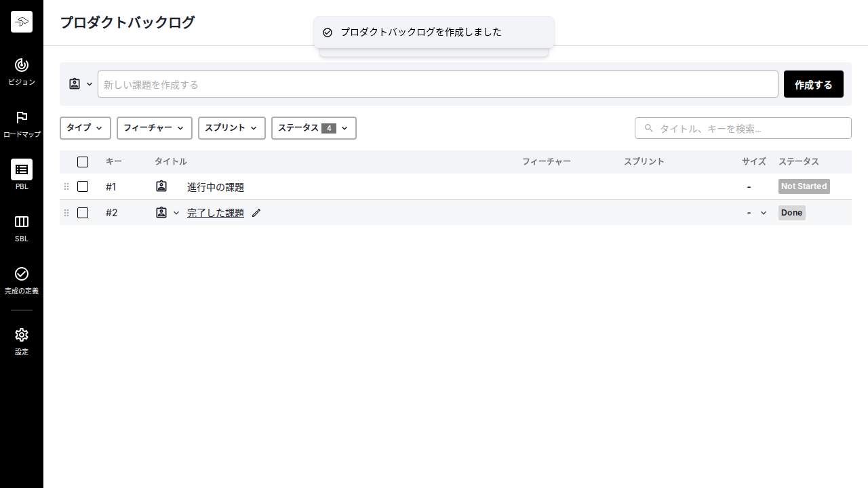Open 設定 settings page
This screenshot has width=868, height=488.
[x=22, y=342]
